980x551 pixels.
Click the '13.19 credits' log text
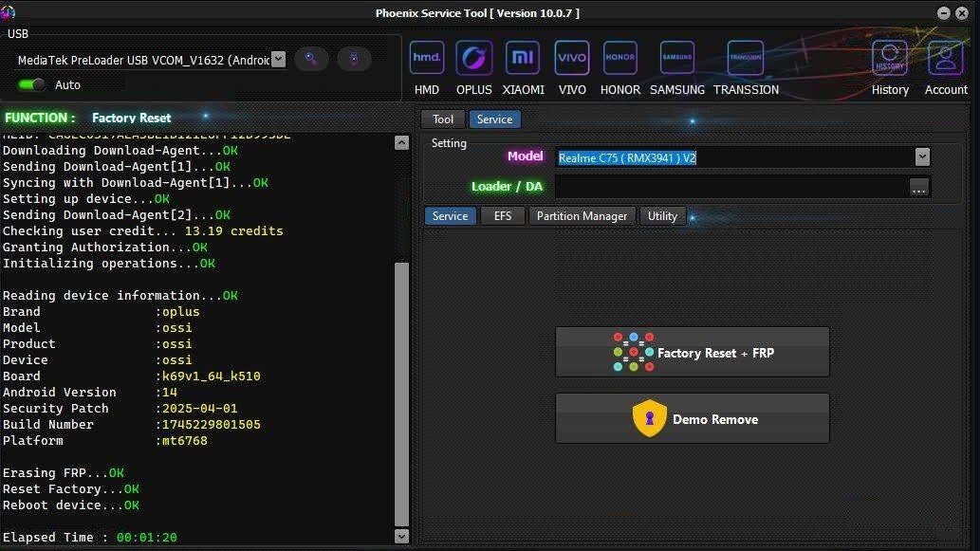[x=233, y=231]
